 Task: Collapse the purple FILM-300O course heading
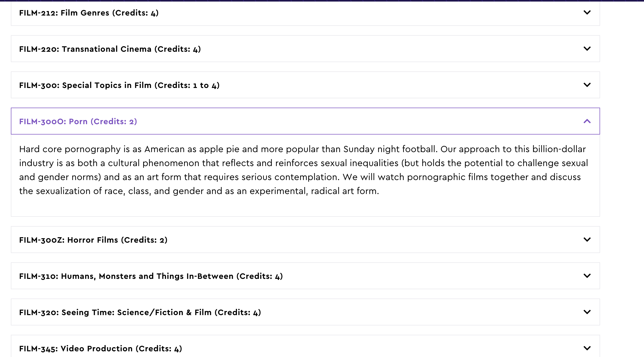click(x=78, y=122)
